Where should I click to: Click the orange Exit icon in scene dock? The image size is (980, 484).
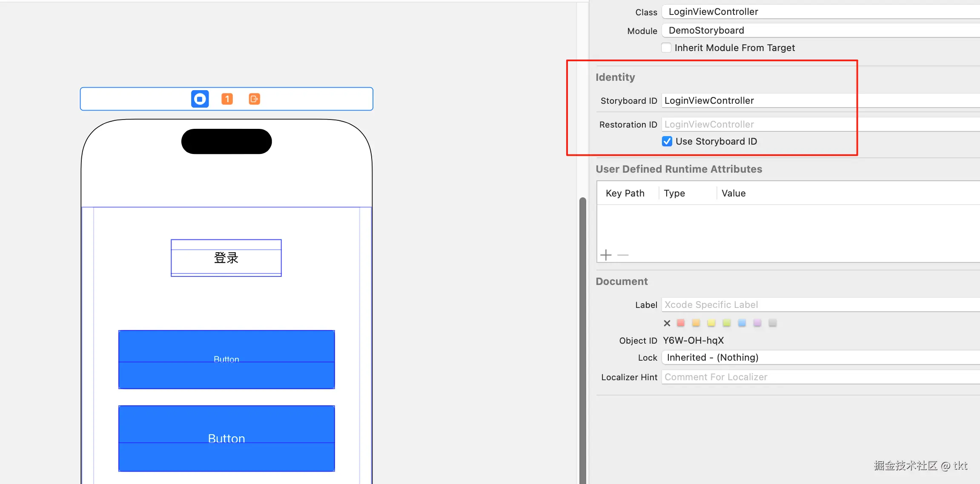click(x=254, y=99)
